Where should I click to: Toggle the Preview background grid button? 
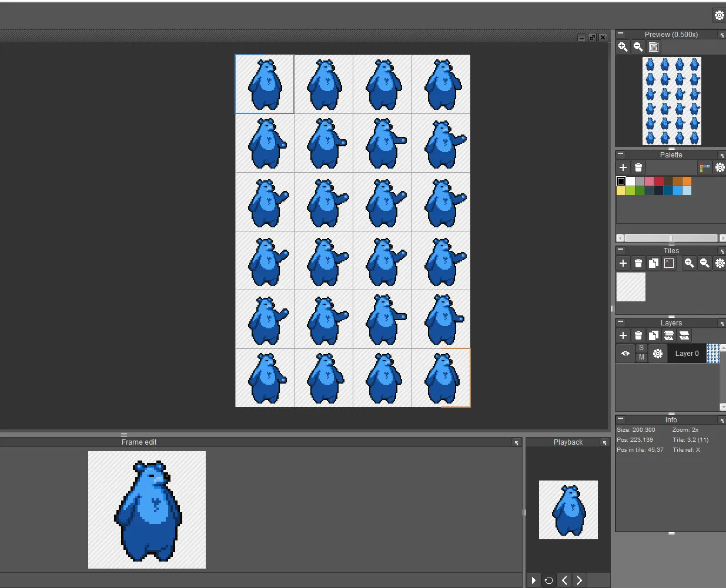coord(654,47)
